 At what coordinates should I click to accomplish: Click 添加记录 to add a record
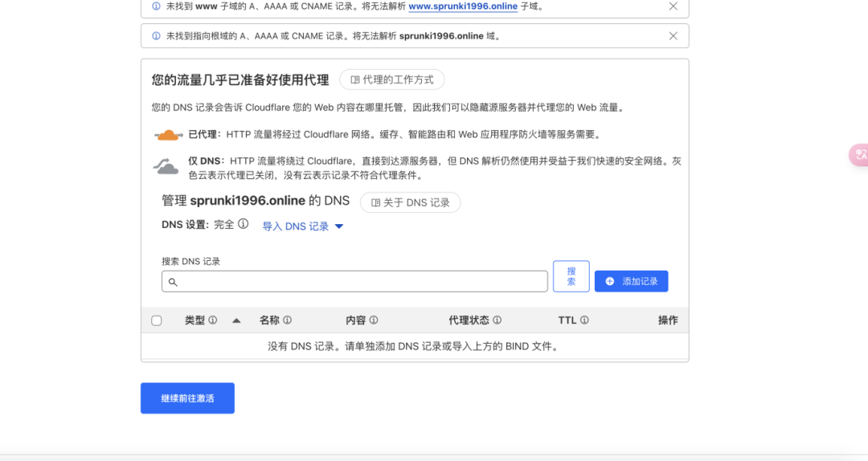point(631,281)
